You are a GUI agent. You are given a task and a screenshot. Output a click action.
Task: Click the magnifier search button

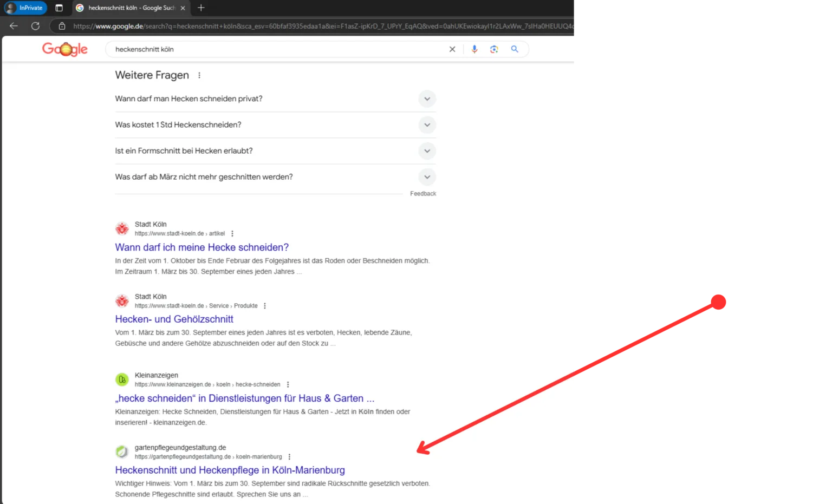[x=515, y=49]
